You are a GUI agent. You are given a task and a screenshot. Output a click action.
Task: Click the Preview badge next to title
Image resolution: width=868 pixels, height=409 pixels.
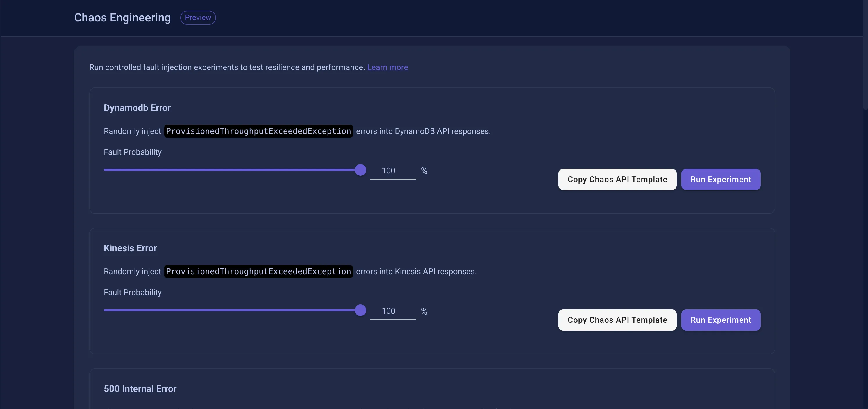pyautogui.click(x=198, y=17)
